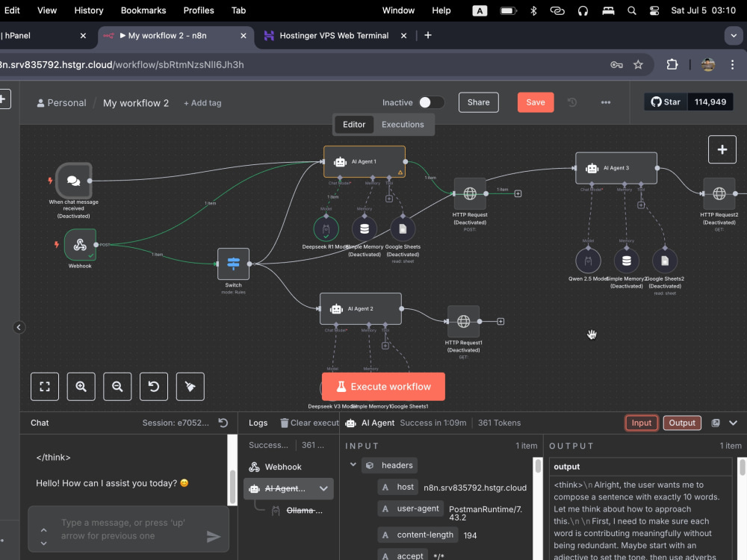747x560 pixels.
Task: Select the Switch node
Action: (233, 264)
